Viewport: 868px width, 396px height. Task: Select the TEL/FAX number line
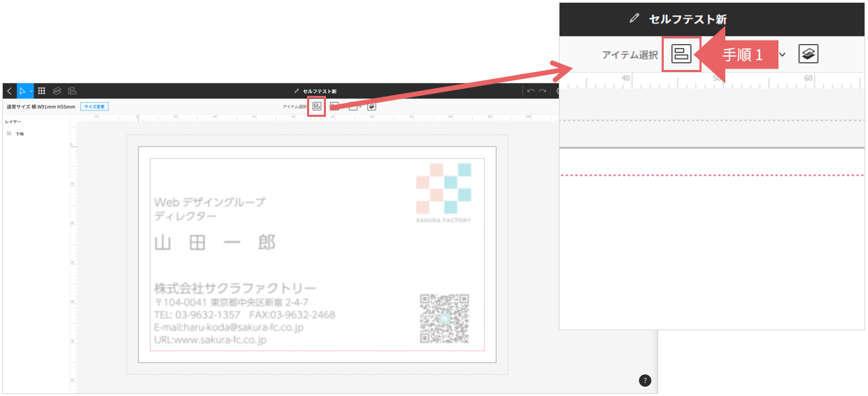click(245, 315)
